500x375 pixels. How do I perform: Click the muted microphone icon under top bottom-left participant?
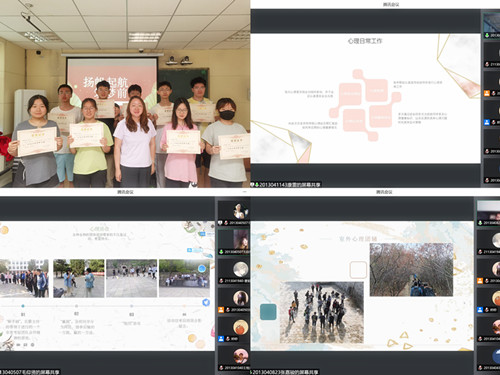(x=226, y=222)
